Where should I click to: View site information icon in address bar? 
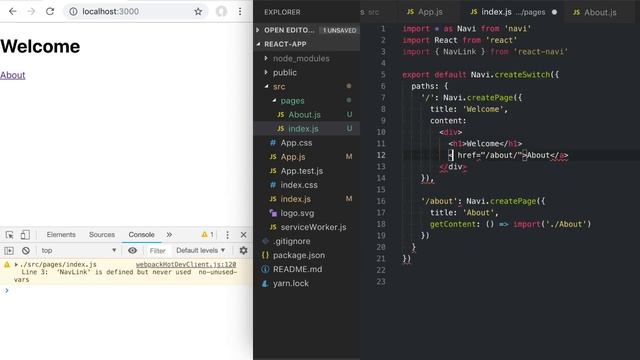(73, 11)
